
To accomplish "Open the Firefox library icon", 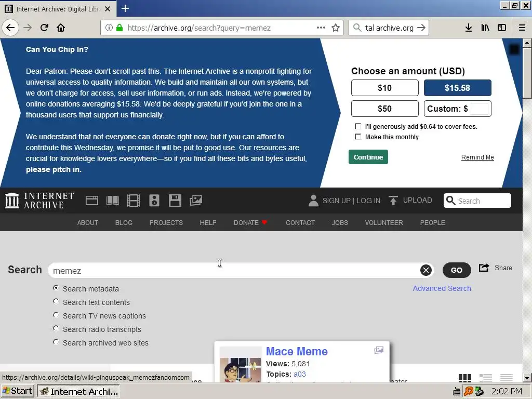I will (485, 28).
